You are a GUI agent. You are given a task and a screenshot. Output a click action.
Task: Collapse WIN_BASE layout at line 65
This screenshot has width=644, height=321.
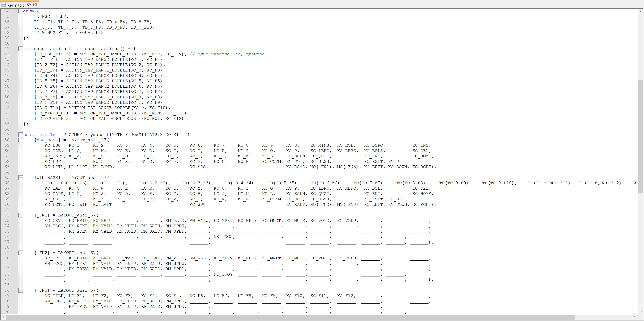coord(20,178)
